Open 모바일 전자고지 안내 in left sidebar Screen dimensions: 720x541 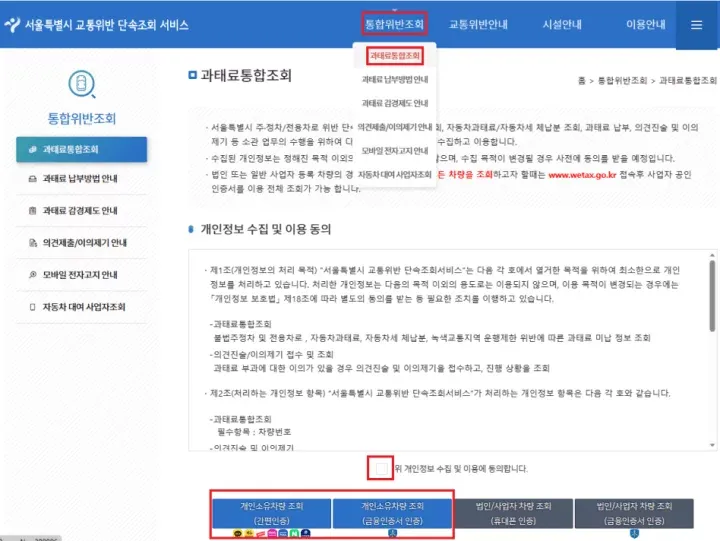coord(82,275)
